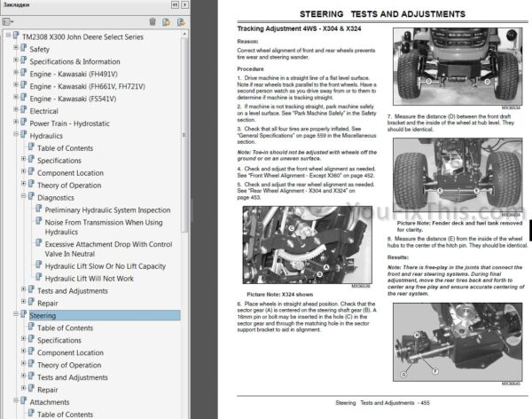
Task: Go to Specifications & Information bookmark
Action: point(74,61)
